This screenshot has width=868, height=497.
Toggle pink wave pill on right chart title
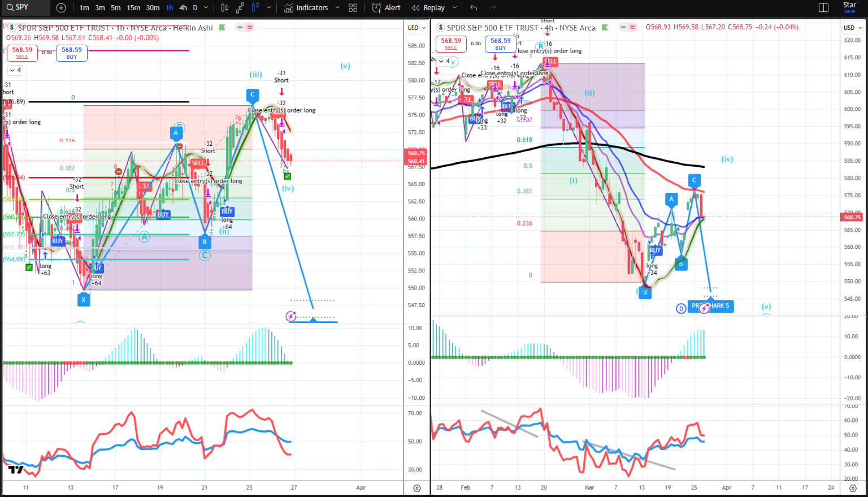(x=633, y=27)
